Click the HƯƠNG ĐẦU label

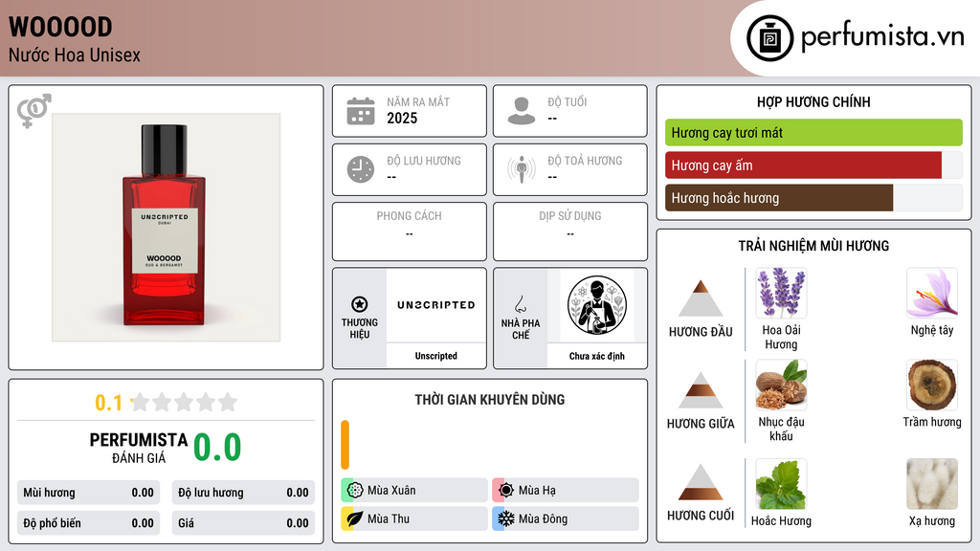(701, 332)
